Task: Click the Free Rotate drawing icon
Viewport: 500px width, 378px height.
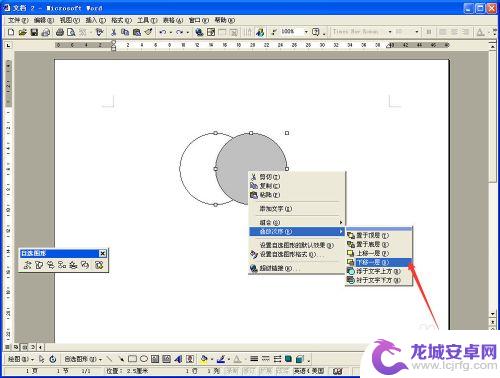Action: pyautogui.click(x=53, y=359)
